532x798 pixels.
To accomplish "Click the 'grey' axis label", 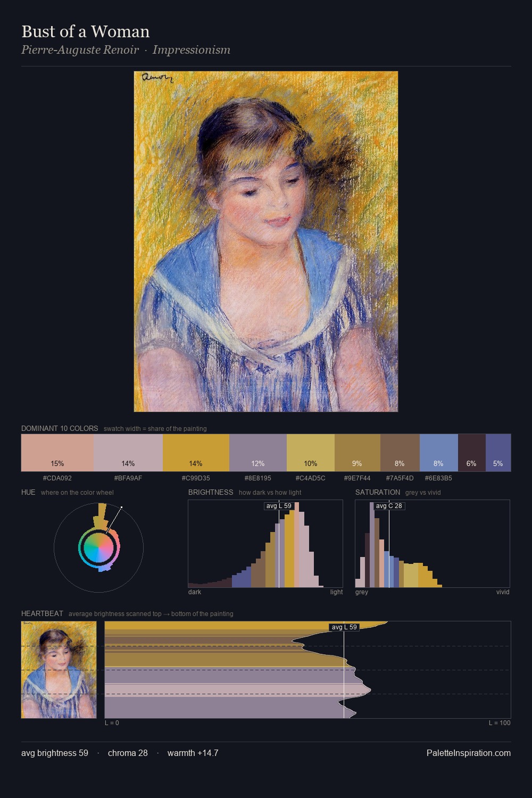I will click(362, 592).
